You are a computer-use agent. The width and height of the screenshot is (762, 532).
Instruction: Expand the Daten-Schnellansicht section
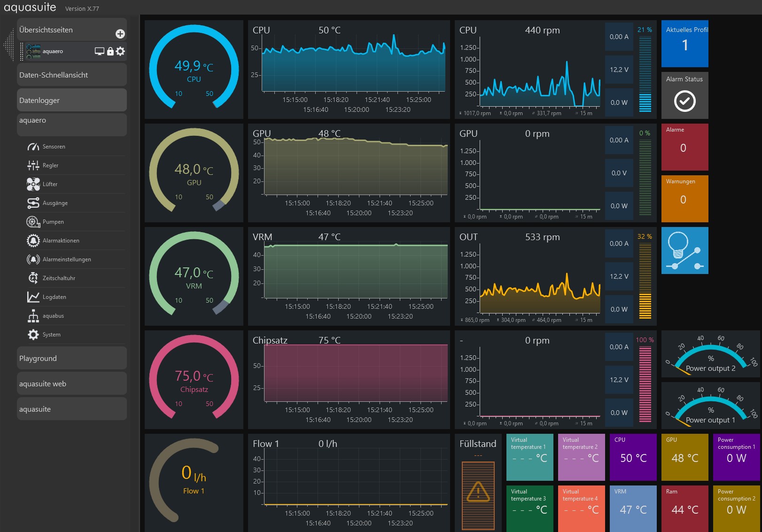tap(72, 75)
